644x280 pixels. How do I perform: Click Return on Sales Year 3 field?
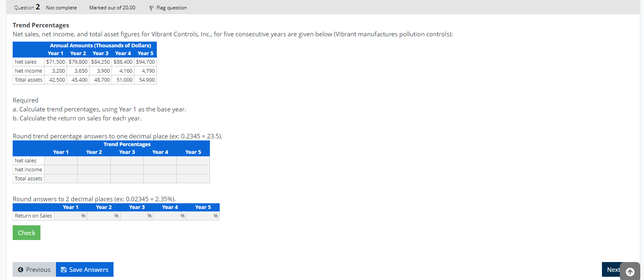(134, 216)
